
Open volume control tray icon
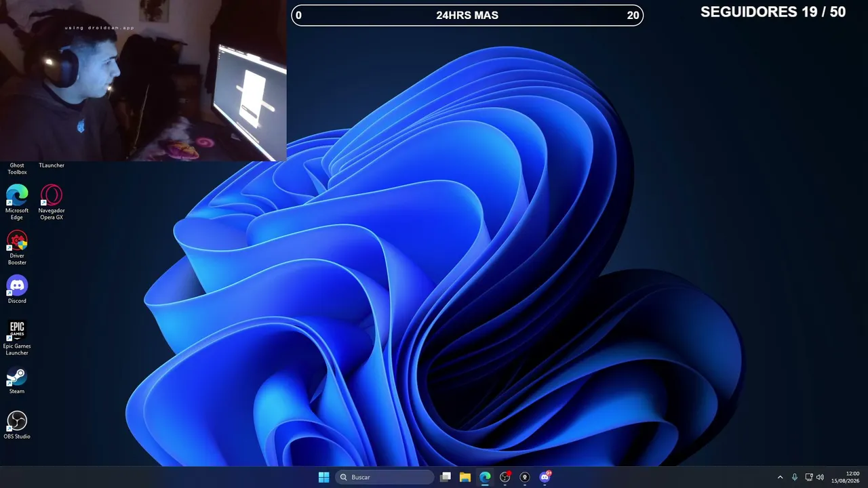821,477
